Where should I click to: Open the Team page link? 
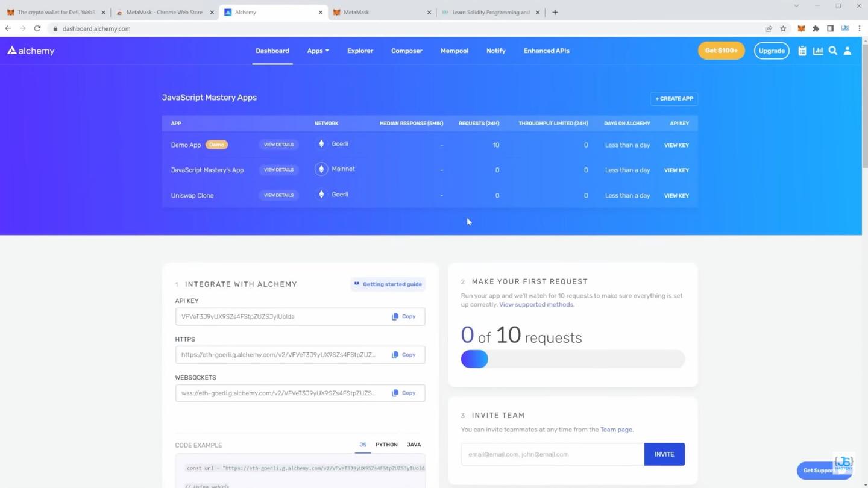[617, 430]
